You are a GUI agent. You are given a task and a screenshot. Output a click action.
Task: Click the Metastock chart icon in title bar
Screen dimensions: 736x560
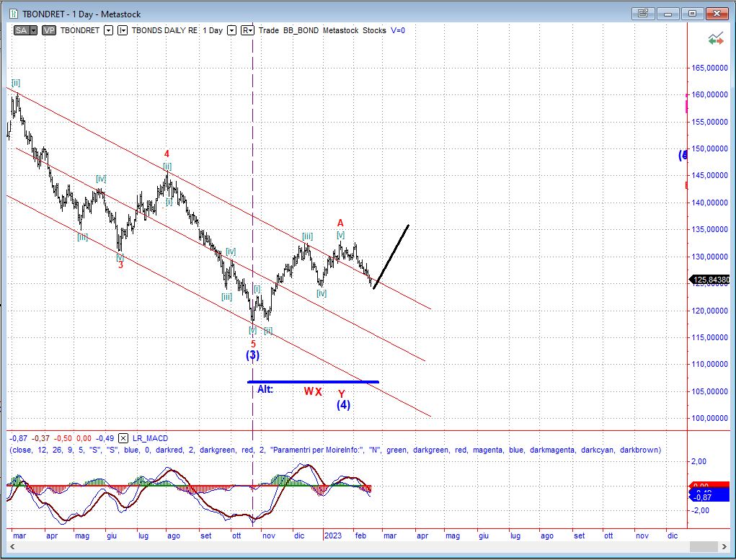pyautogui.click(x=12, y=14)
